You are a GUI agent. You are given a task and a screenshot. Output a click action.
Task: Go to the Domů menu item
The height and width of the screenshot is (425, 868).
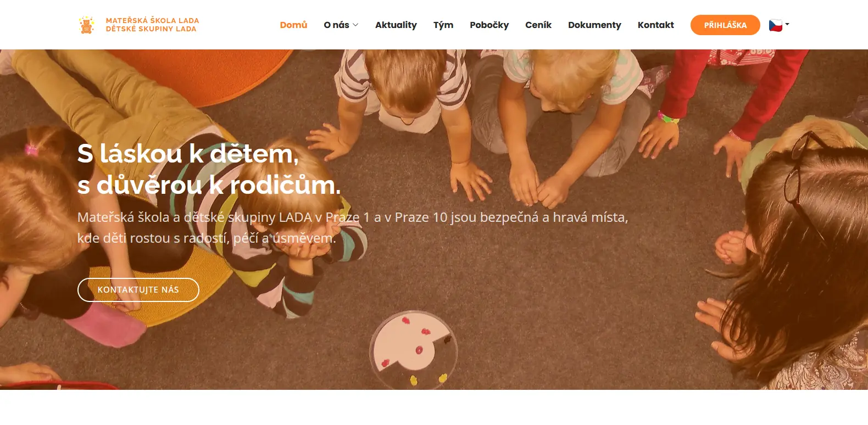(293, 25)
